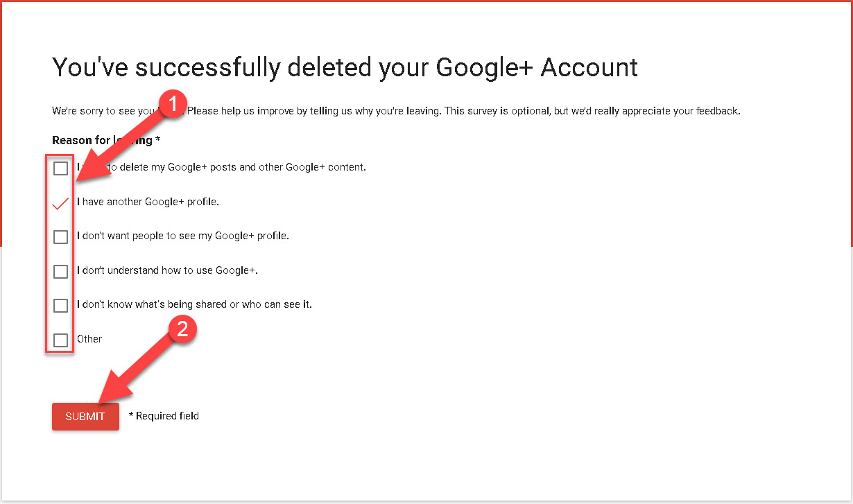Click the page heading about deleting Google+ Account
This screenshot has width=853, height=504.
pyautogui.click(x=345, y=67)
